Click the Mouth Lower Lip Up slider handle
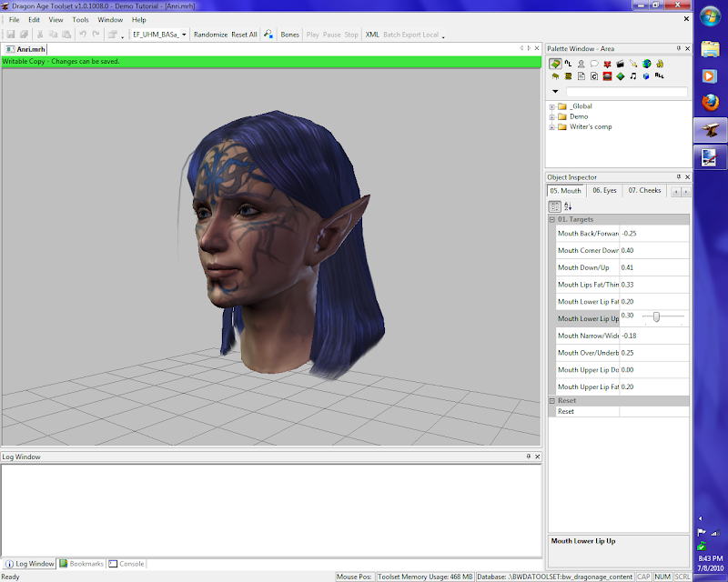This screenshot has width=728, height=582. pos(655,316)
